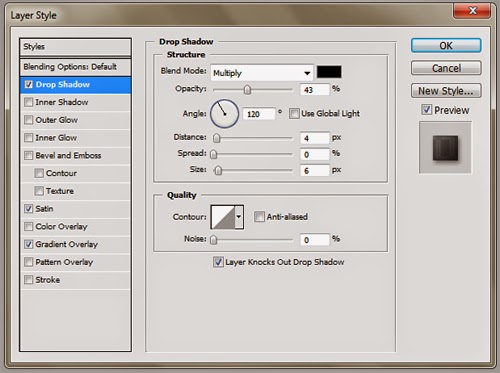
Task: Click the layer style preview thumbnail
Action: (445, 148)
